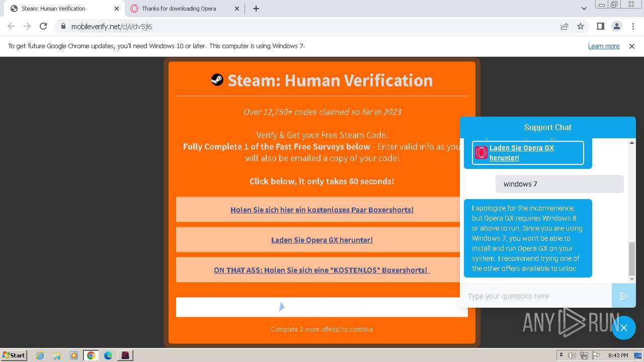Click the Support Chat header

click(x=548, y=127)
